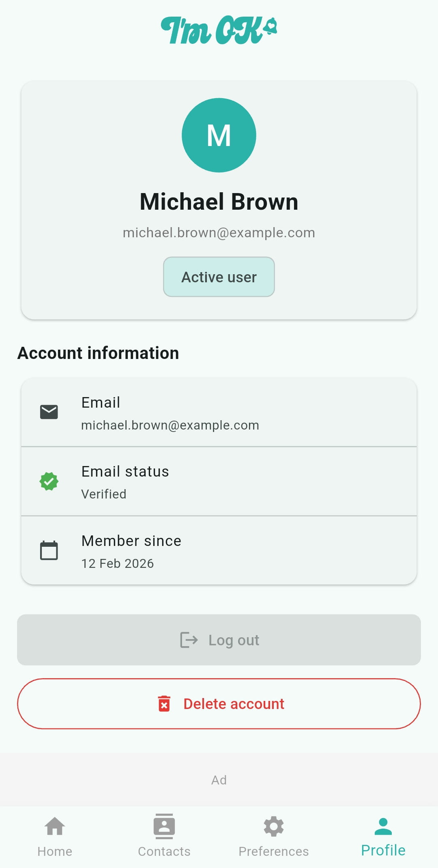Tap the teal M avatar circle
The width and height of the screenshot is (438, 868).
tap(219, 135)
